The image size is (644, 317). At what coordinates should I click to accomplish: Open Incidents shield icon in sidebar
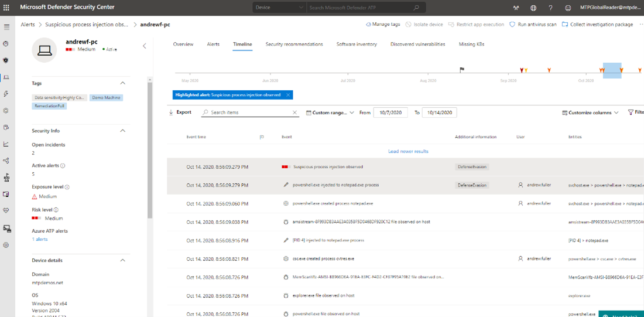(6, 60)
